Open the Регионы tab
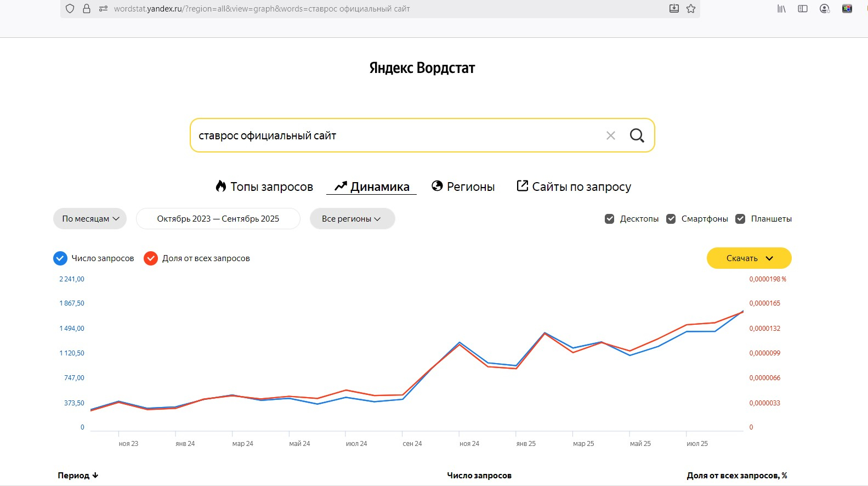Viewport: 868px width, 486px height. [463, 187]
